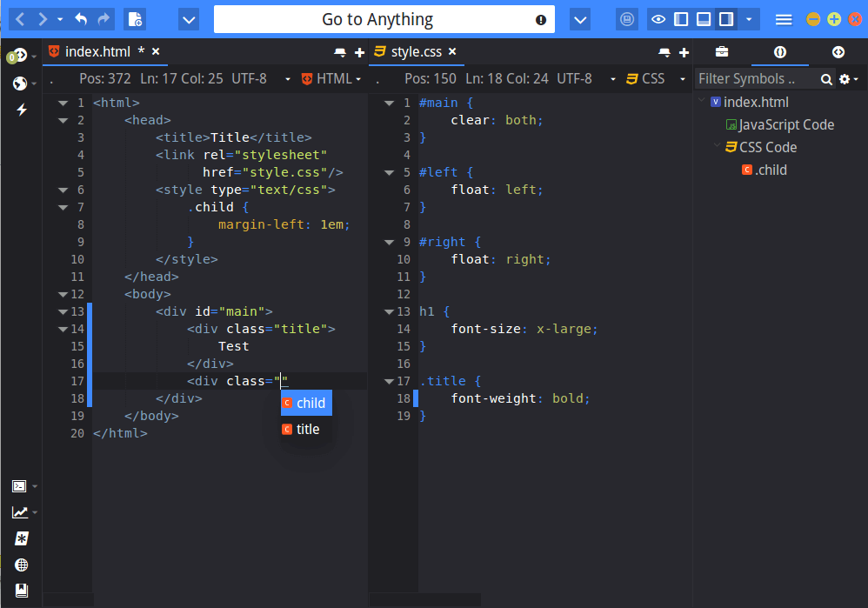This screenshot has width=868, height=608.
Task: Open the symbol browser tab icon
Action: pos(780,52)
